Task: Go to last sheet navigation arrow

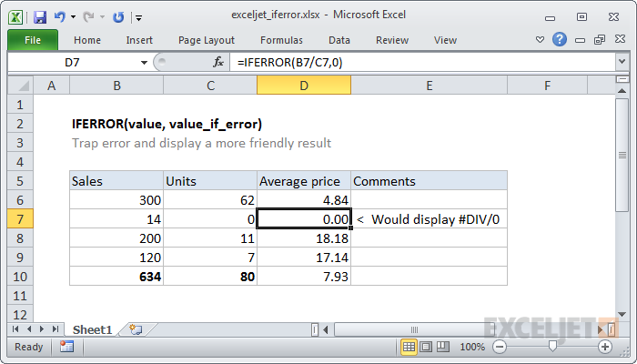Action: (56, 329)
